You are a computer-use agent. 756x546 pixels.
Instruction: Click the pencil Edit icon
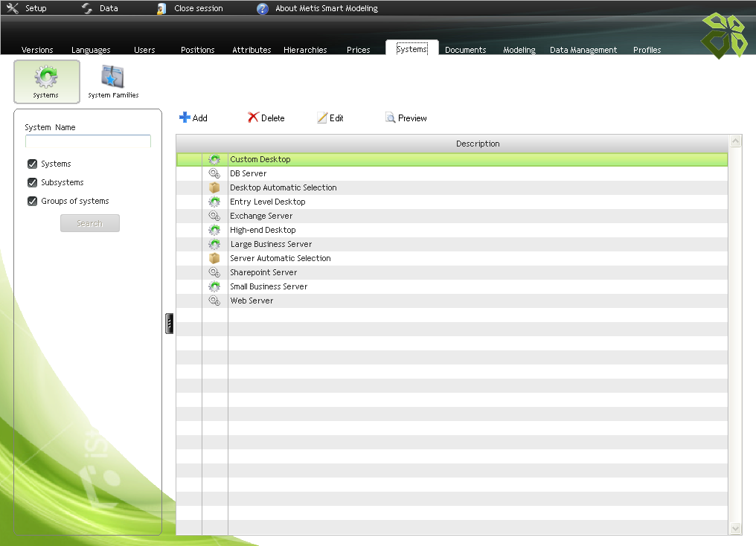coord(322,118)
